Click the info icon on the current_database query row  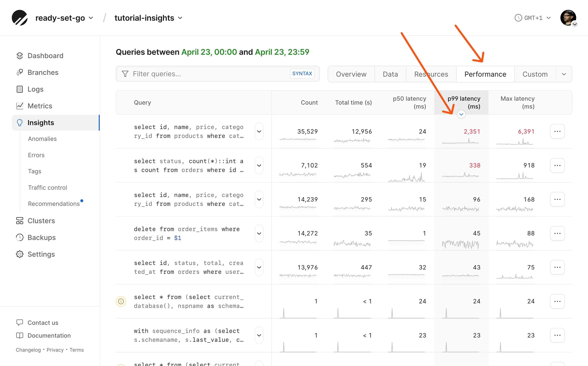click(x=121, y=301)
